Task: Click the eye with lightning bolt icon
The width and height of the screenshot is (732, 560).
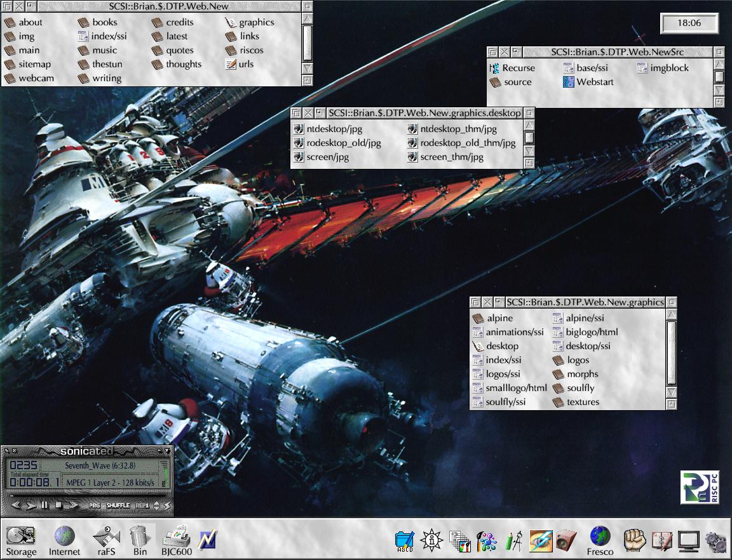Action: 541,542
